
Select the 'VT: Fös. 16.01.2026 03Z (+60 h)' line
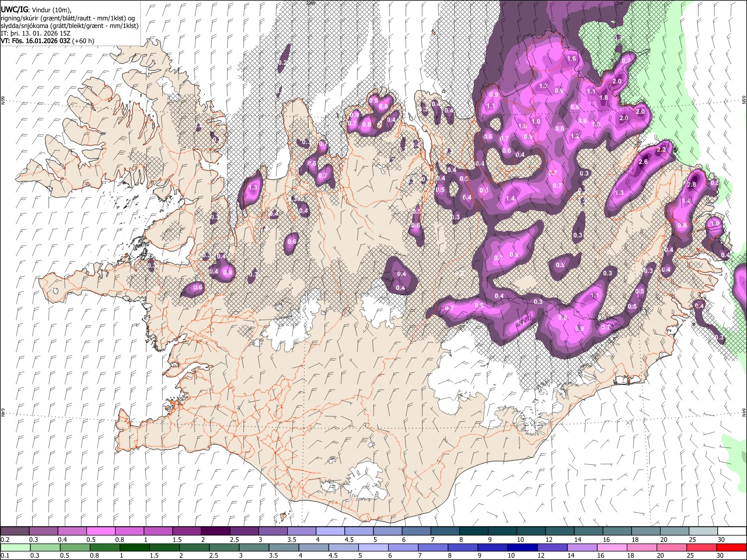[x=48, y=41]
